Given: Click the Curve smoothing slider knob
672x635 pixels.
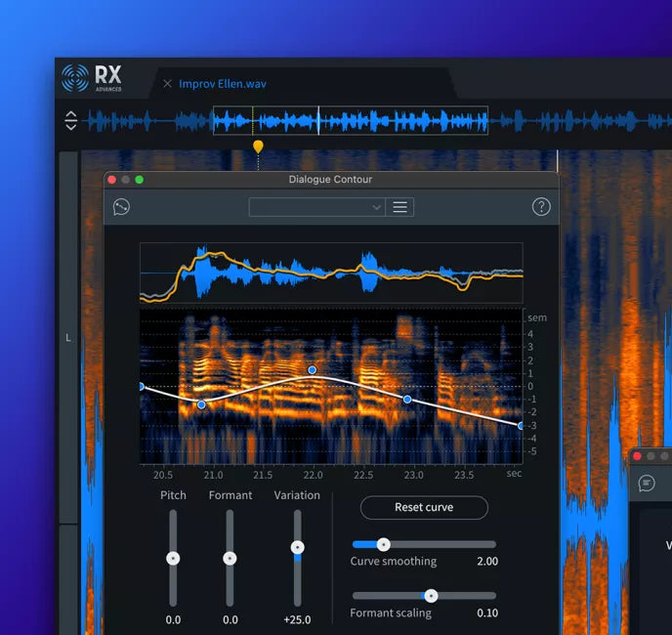Looking at the screenshot, I should pos(384,544).
